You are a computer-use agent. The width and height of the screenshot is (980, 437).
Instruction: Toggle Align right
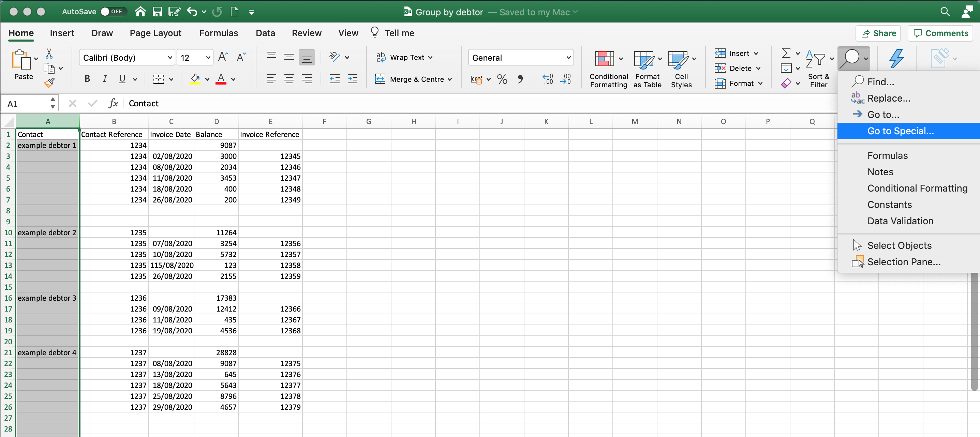[307, 79]
